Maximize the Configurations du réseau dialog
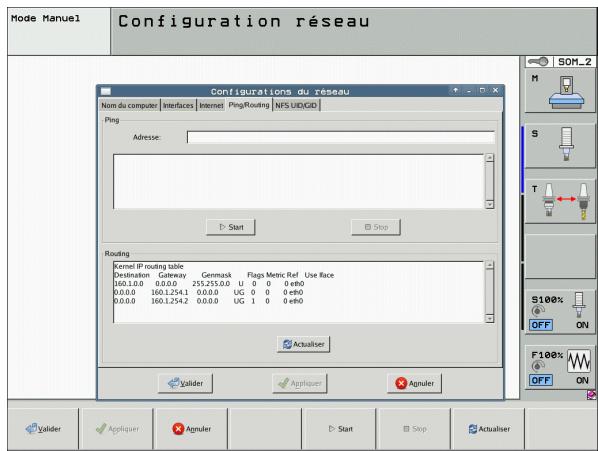This screenshot has height=451, width=598. [x=482, y=90]
